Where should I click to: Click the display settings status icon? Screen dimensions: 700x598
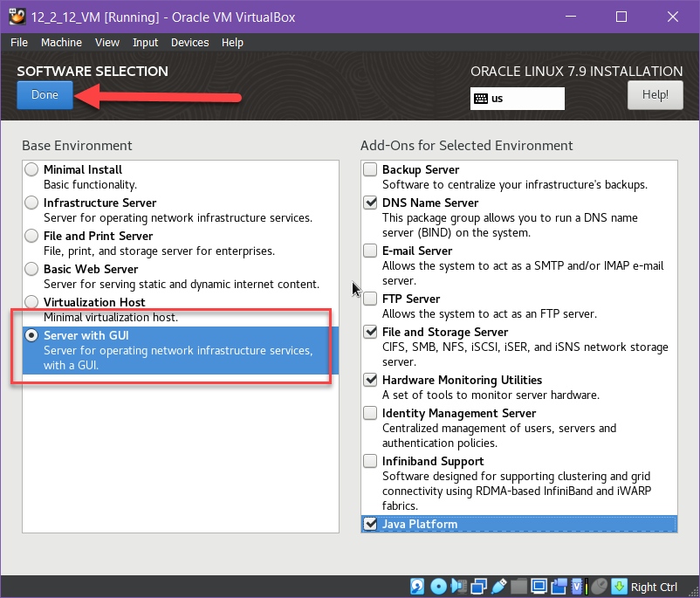click(x=539, y=587)
